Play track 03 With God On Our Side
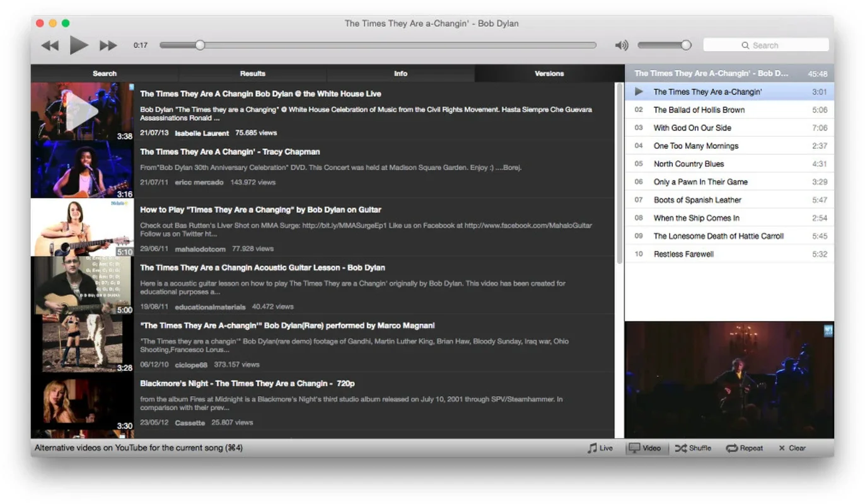Viewport: 865px width, 504px height. [x=729, y=128]
